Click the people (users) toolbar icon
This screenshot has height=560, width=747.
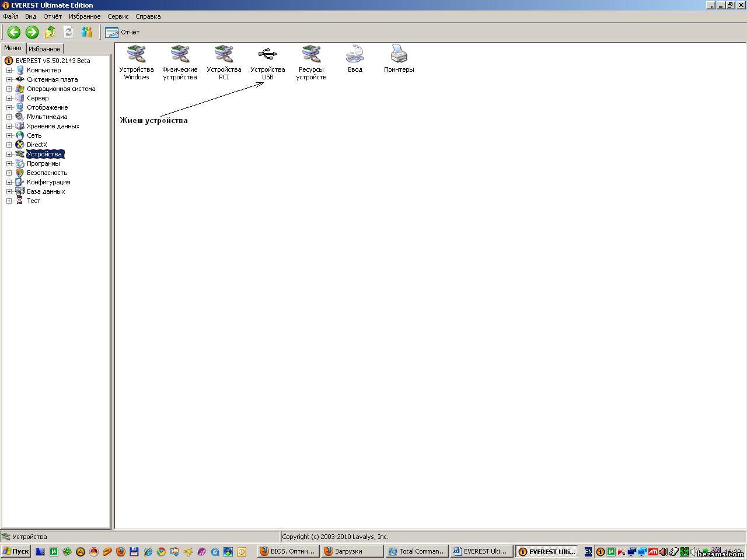(x=87, y=32)
